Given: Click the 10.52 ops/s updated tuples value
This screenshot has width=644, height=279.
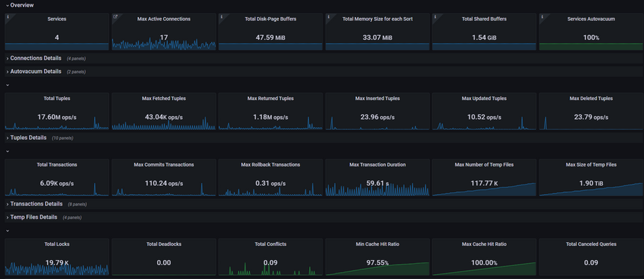Looking at the screenshot, I should click(484, 117).
